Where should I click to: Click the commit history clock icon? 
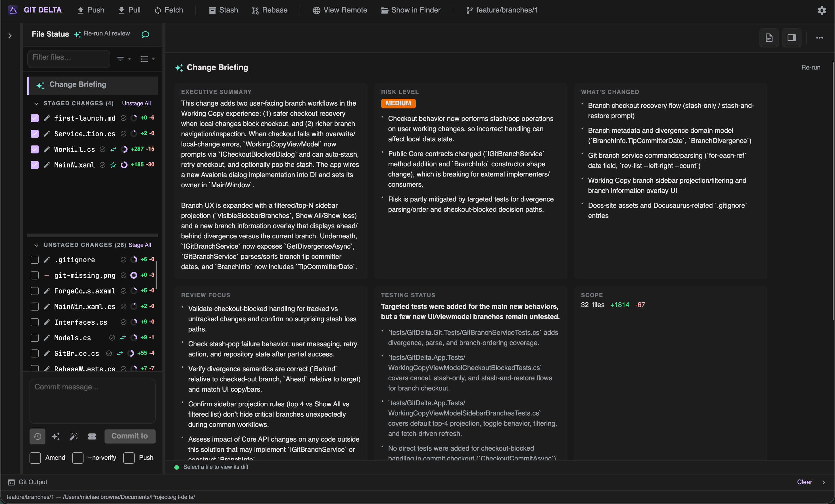coord(37,436)
